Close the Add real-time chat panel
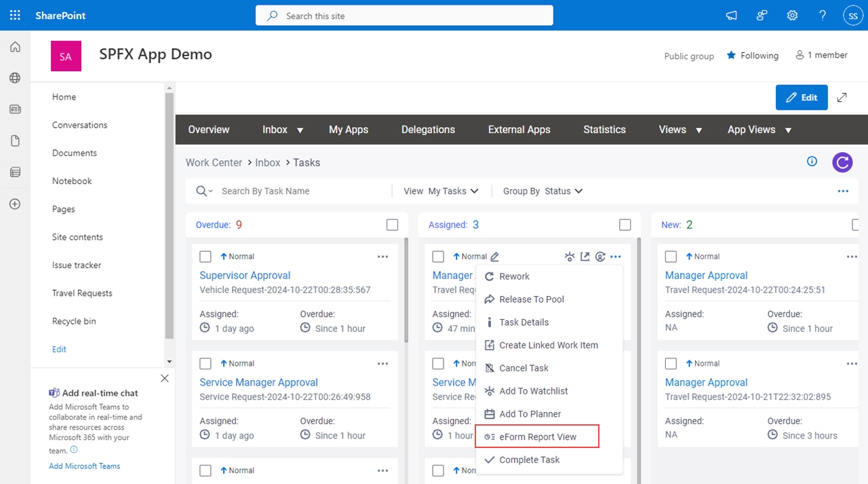The image size is (868, 484). click(x=165, y=378)
